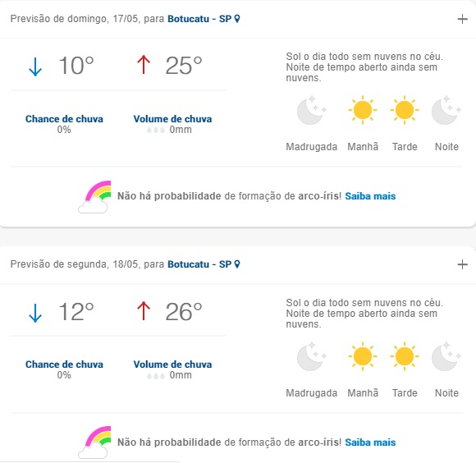Viewport: 476px width, 463px height.
Task: Select Sunday's Noite moon icon
Action: 446,110
